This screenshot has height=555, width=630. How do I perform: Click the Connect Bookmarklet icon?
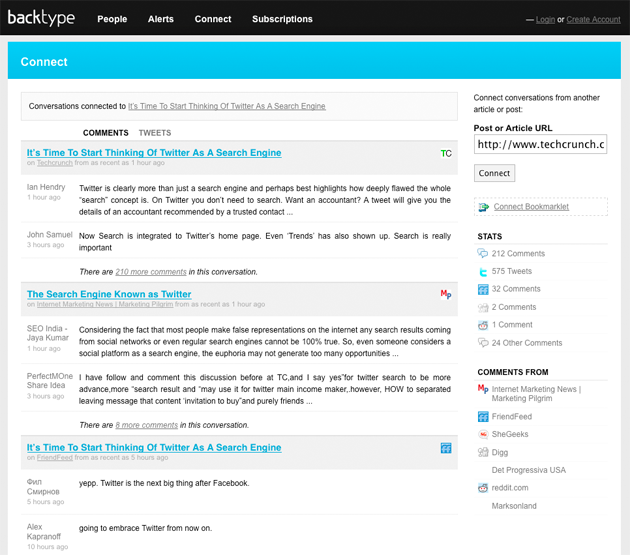coord(484,207)
